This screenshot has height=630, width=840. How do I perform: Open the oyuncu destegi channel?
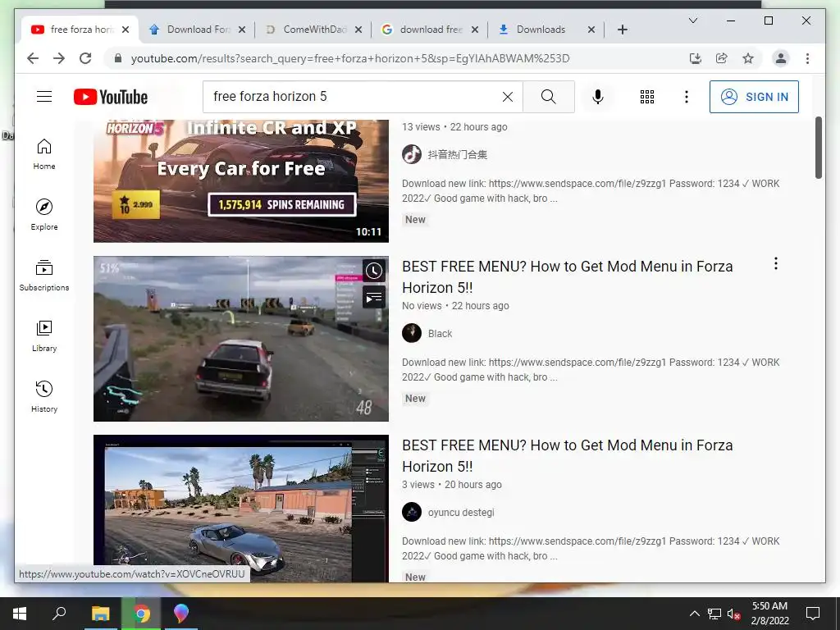[461, 513]
